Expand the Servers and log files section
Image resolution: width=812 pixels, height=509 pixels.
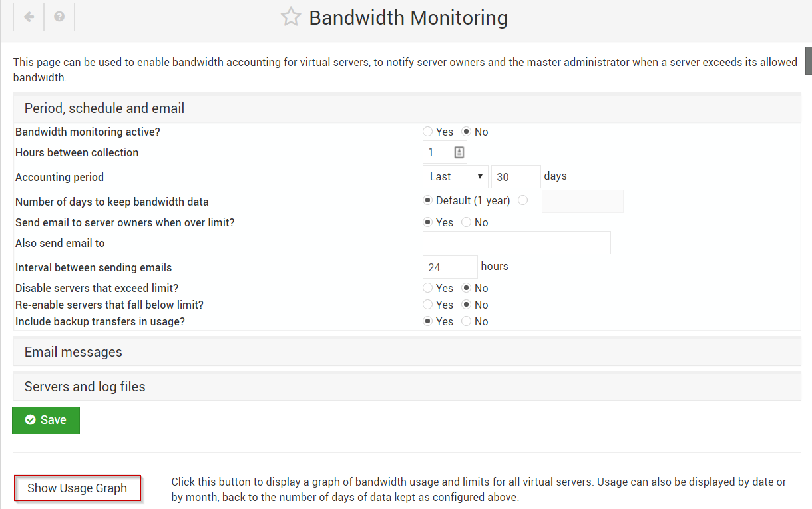(407, 387)
